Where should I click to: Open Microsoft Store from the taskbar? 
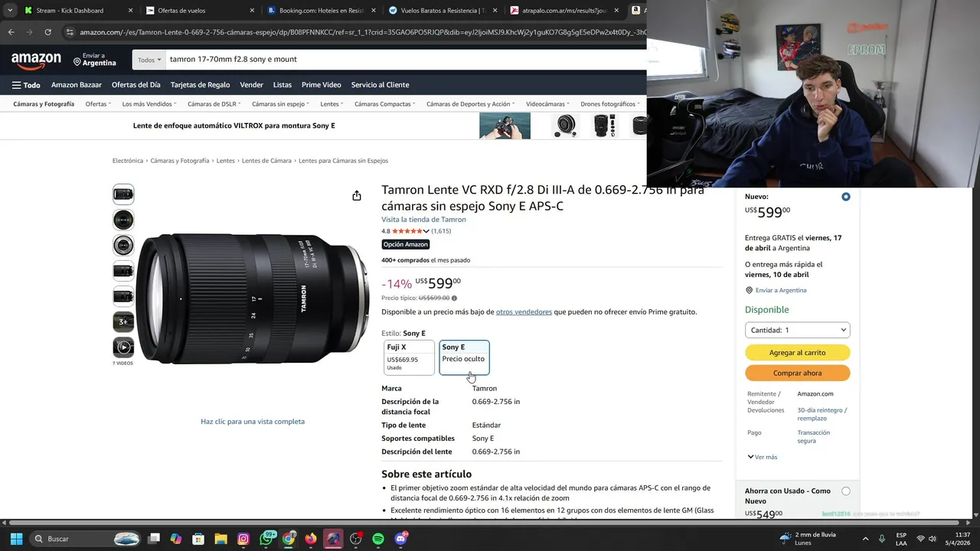click(198, 539)
